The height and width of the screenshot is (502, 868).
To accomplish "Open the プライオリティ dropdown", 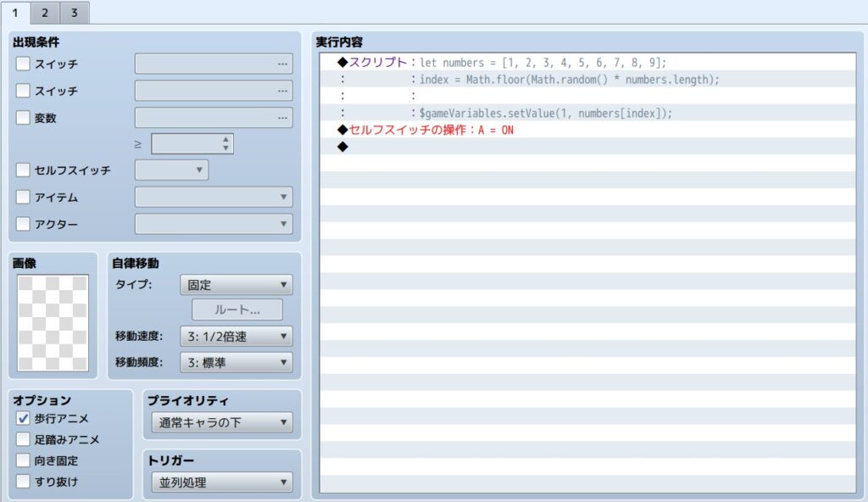I will [220, 422].
